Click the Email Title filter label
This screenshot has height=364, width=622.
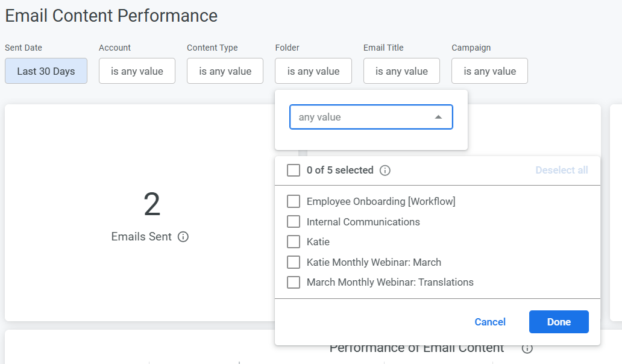(383, 48)
